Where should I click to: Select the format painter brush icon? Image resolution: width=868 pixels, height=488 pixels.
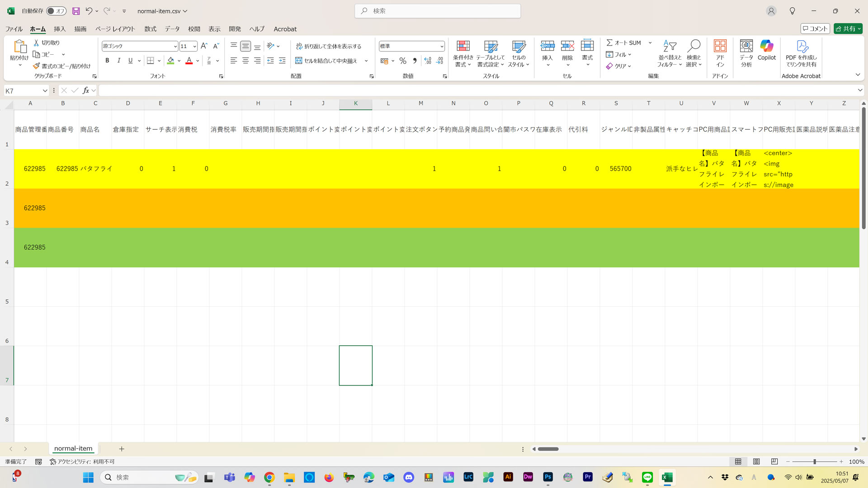point(37,66)
